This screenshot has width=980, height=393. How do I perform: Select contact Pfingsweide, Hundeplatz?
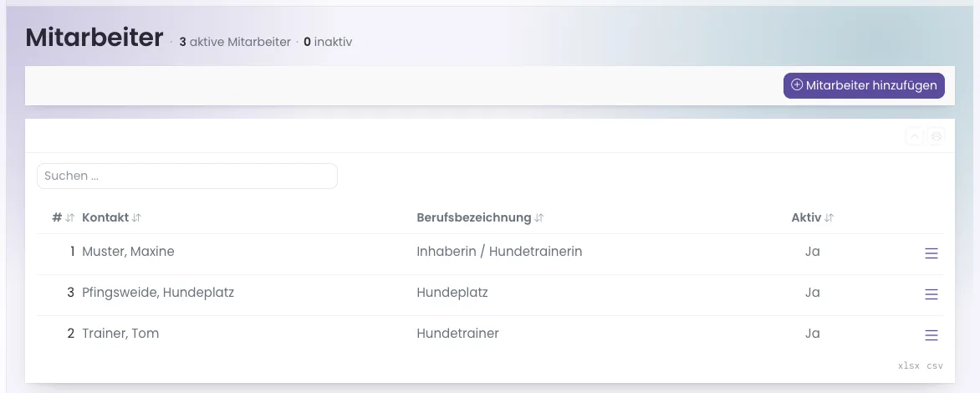coord(158,293)
